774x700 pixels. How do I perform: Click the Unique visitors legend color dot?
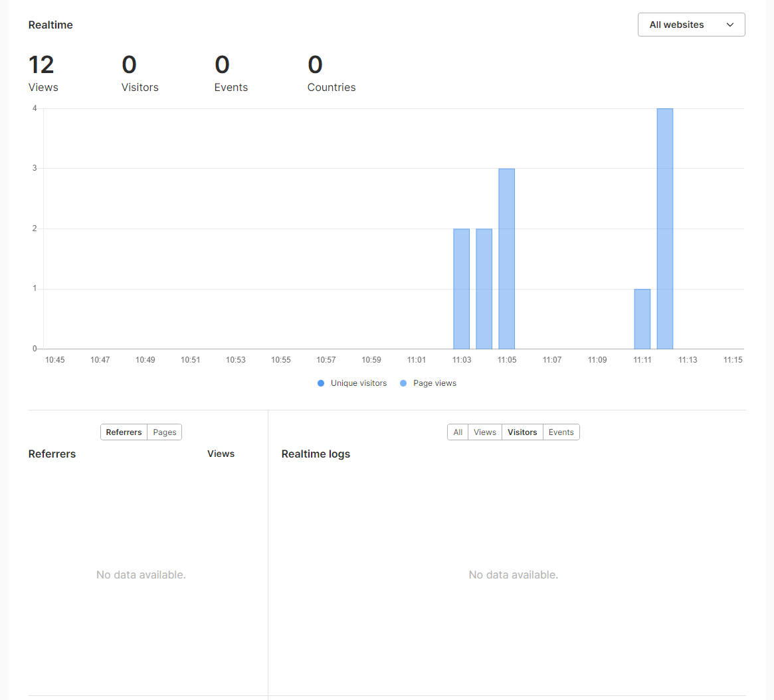[321, 383]
